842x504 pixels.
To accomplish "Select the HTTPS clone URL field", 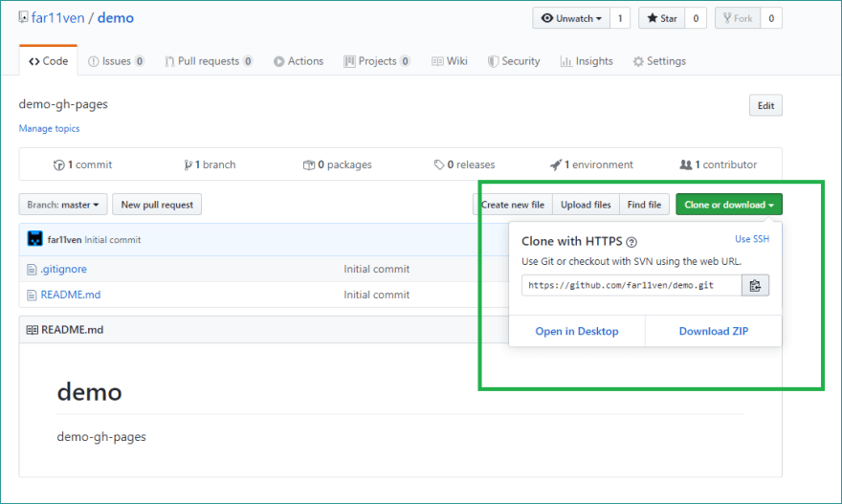I will coord(631,286).
